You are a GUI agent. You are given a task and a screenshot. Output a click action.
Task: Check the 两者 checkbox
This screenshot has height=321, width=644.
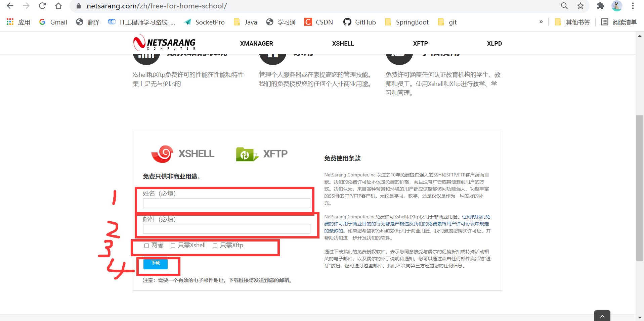(x=146, y=246)
